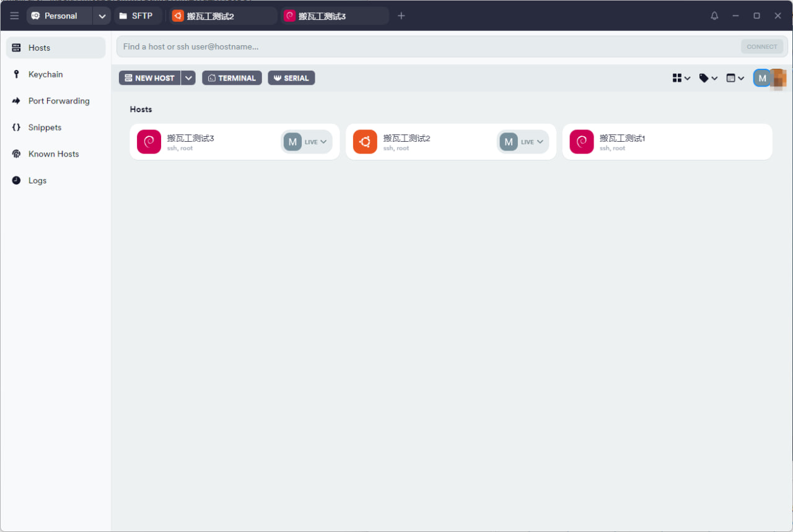Go to Snippets in sidebar
Image resolution: width=793 pixels, height=532 pixels.
[x=45, y=128]
